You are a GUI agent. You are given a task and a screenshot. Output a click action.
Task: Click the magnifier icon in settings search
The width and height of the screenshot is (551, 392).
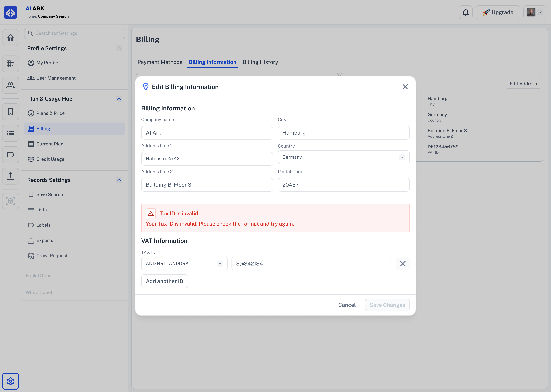pyautogui.click(x=30, y=33)
